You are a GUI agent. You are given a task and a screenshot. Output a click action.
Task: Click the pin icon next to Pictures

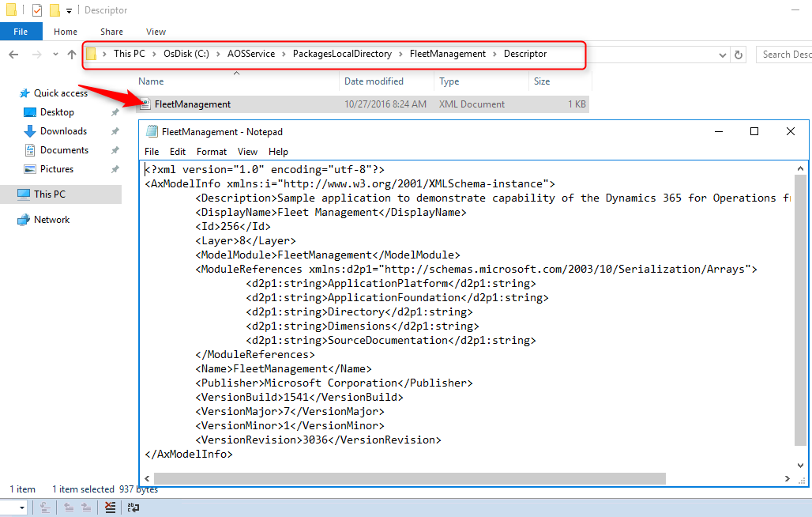115,169
